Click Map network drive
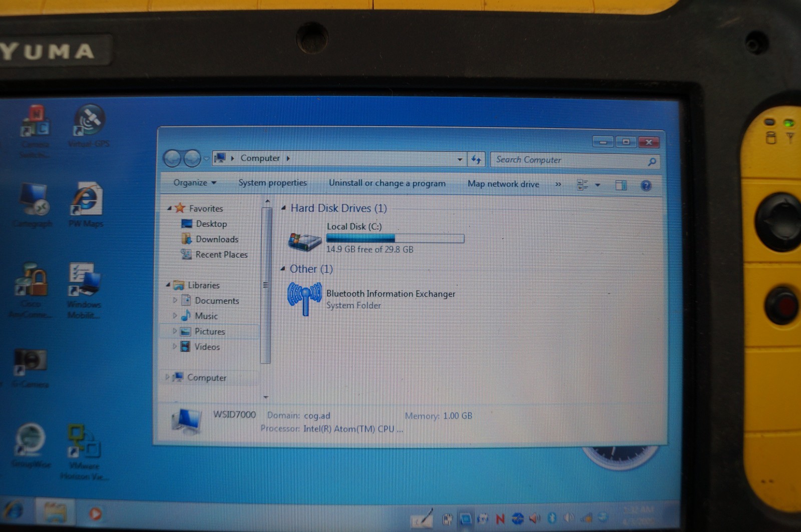The height and width of the screenshot is (532, 801). pyautogui.click(x=503, y=184)
